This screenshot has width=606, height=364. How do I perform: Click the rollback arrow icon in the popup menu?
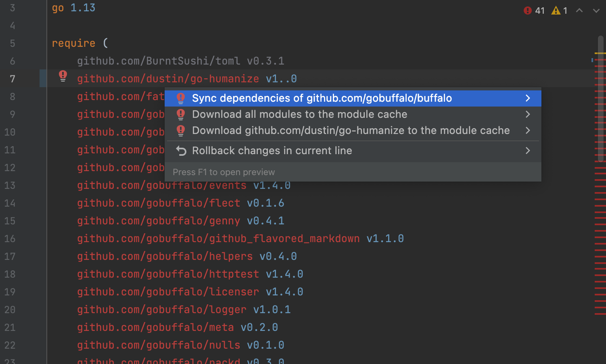[181, 151]
